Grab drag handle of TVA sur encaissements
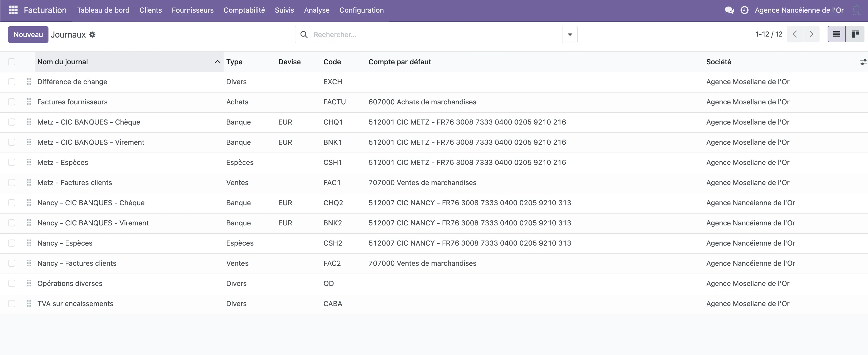Screen dimensions: 868x355 click(x=29, y=304)
